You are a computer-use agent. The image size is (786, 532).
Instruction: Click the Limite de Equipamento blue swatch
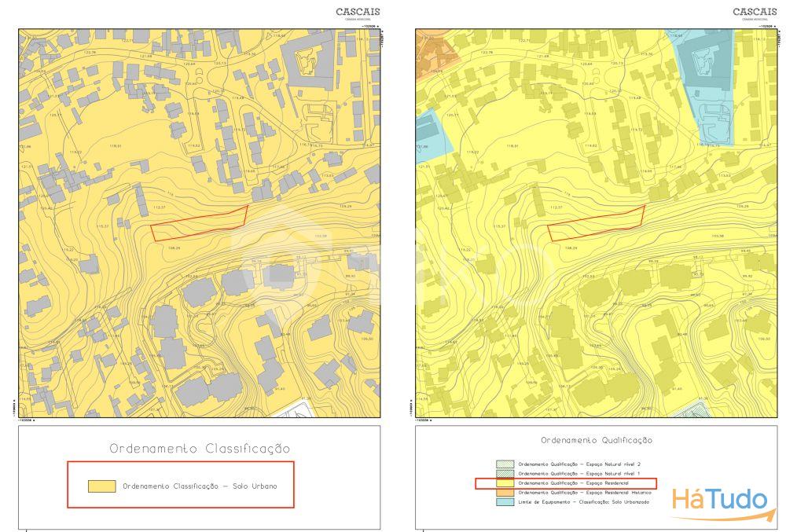click(505, 501)
